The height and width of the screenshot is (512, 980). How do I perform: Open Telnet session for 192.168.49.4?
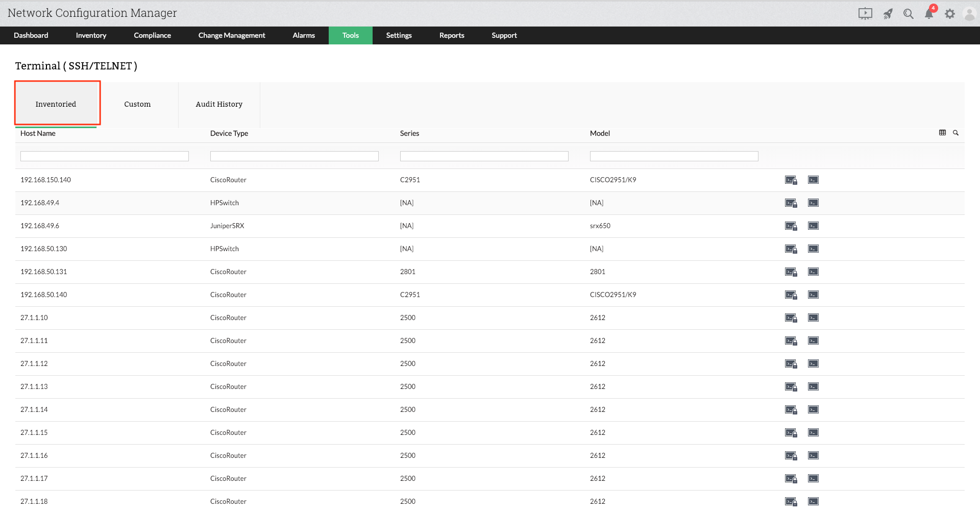(813, 203)
